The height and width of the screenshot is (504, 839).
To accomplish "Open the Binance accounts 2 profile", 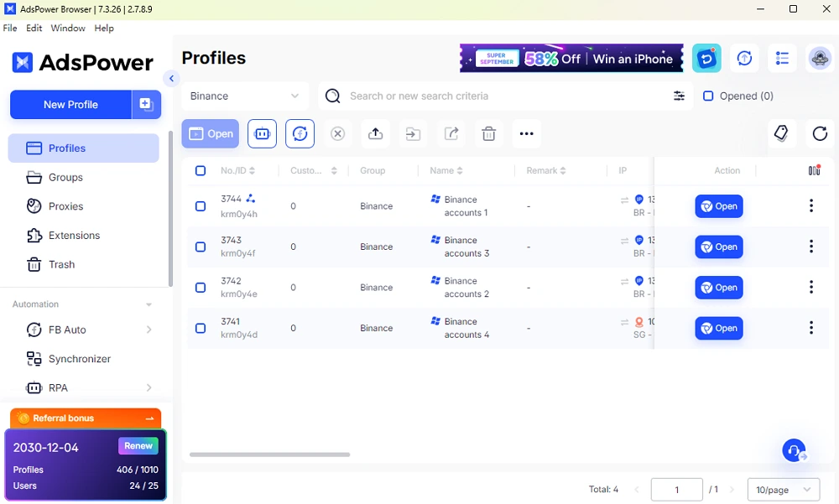I will click(x=719, y=288).
